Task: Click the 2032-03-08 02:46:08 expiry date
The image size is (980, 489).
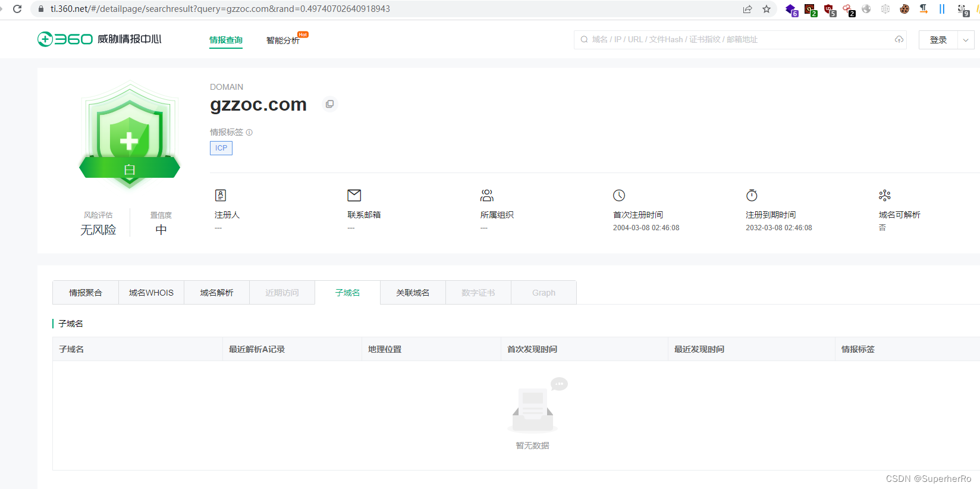Action: tap(779, 228)
